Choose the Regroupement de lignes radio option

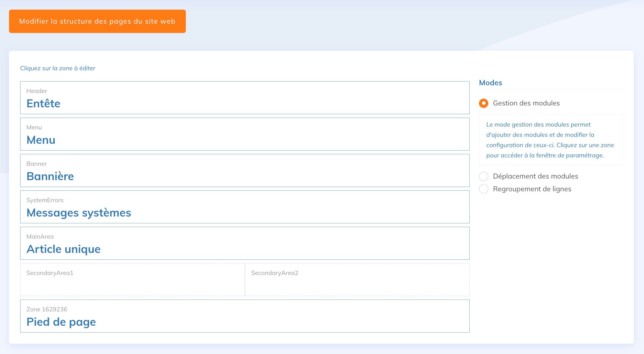click(484, 189)
